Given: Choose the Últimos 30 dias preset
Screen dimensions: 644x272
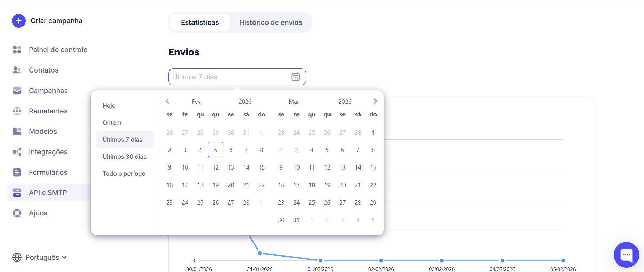Looking at the screenshot, I should 124,157.
